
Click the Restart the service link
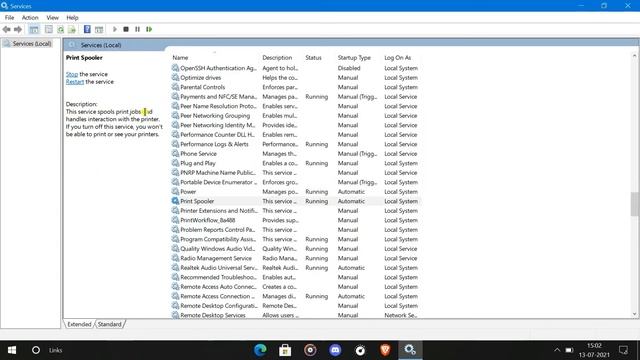75,82
